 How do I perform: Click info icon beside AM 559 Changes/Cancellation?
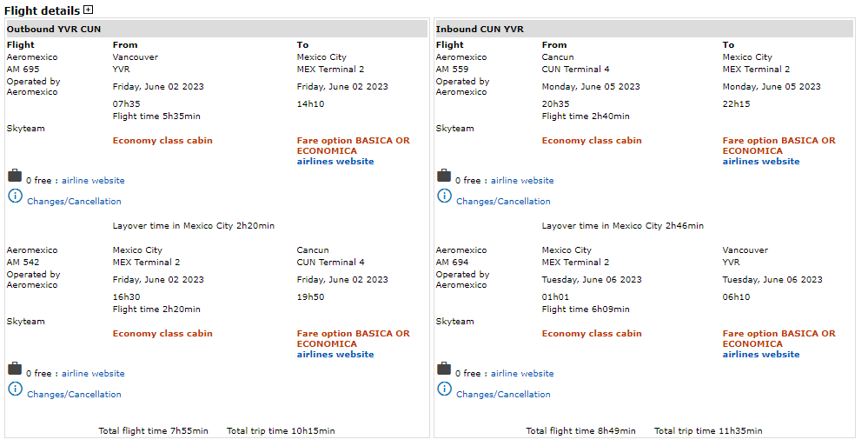tap(444, 196)
